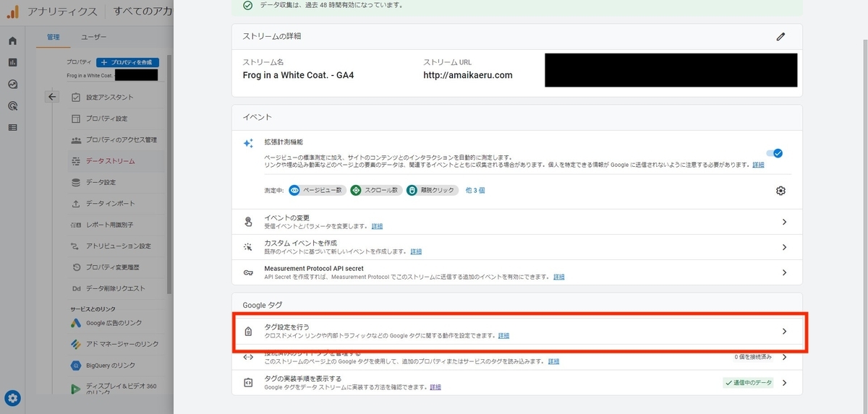Click the ページビュー数 eye chip
The image size is (868, 414).
(317, 190)
